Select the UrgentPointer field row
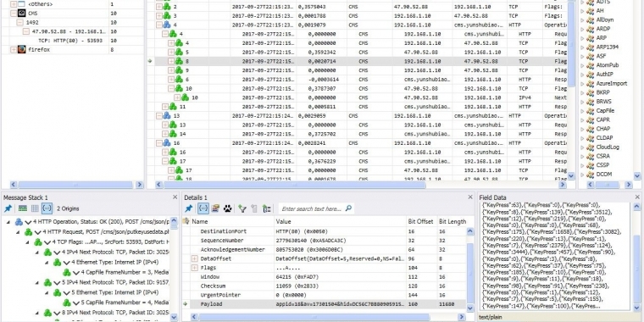Image resolution: width=644 pixels, height=322 pixels. pyautogui.click(x=325, y=295)
